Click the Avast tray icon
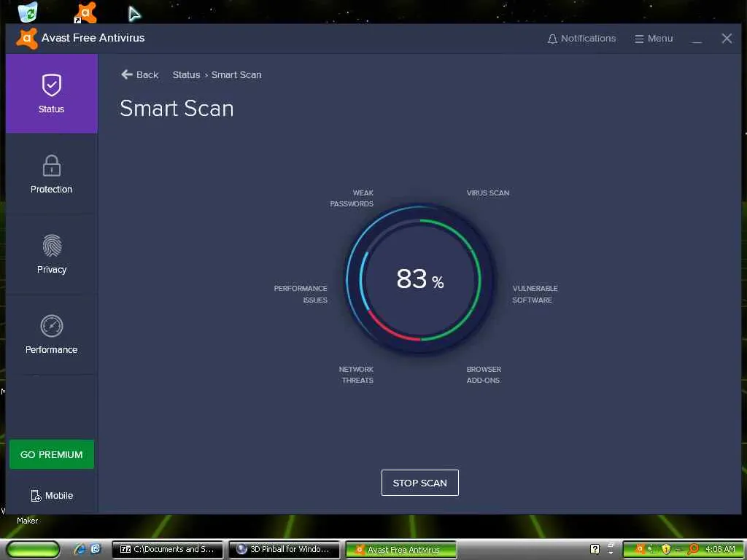 pyautogui.click(x=640, y=549)
